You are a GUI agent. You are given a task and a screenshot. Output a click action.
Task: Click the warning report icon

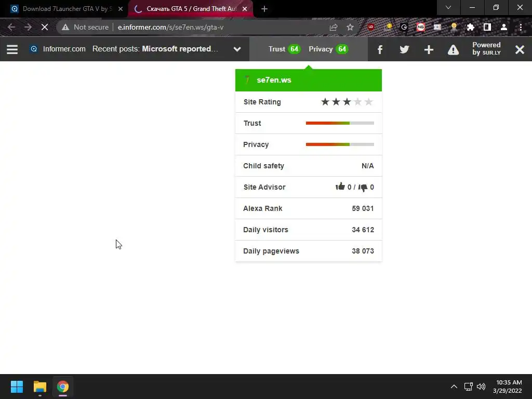point(453,50)
